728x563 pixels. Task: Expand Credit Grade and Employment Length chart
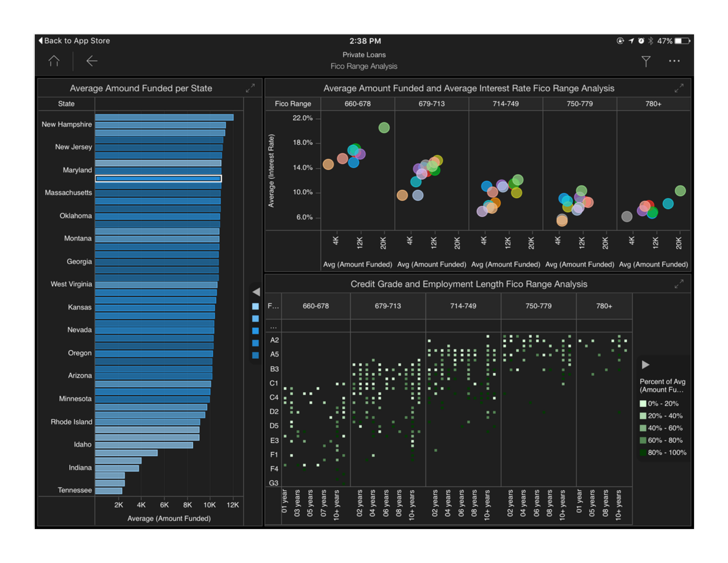(679, 284)
